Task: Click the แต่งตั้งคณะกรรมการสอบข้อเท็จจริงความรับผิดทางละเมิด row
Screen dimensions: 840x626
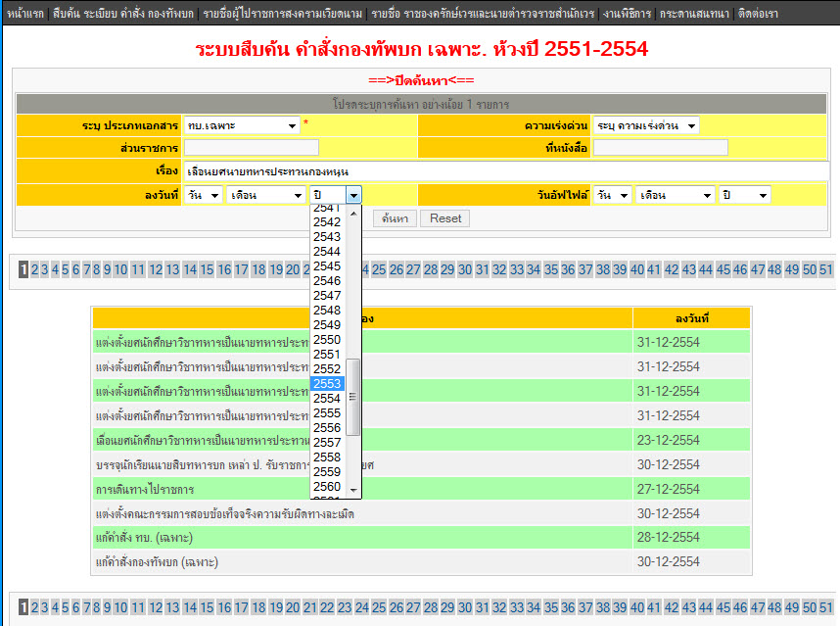Action: 421,514
